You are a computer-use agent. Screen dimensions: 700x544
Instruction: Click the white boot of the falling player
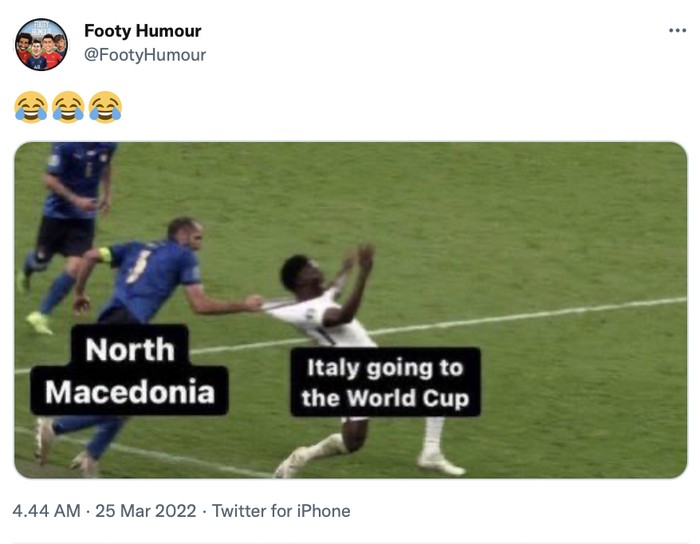(441, 463)
